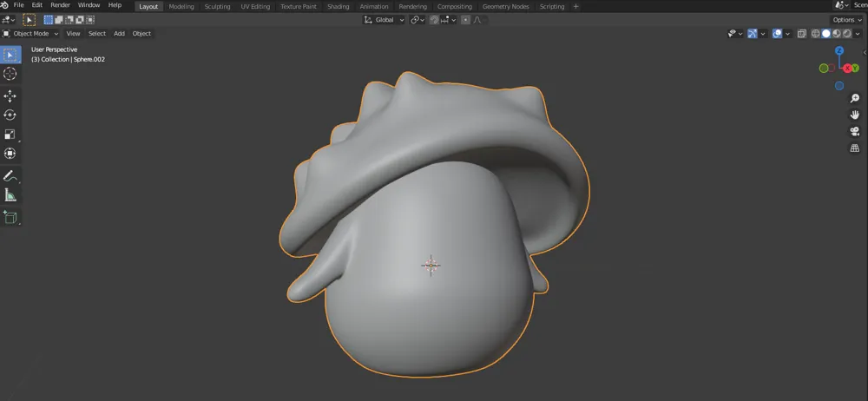The width and height of the screenshot is (868, 401).
Task: Open the viewport View menu
Action: (73, 34)
